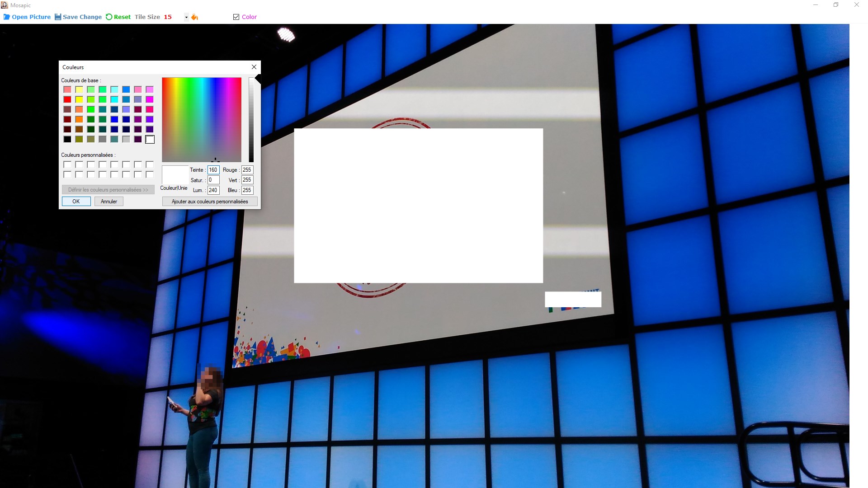Click the Save Change floppy disk icon
The image size is (868, 488).
click(x=58, y=17)
